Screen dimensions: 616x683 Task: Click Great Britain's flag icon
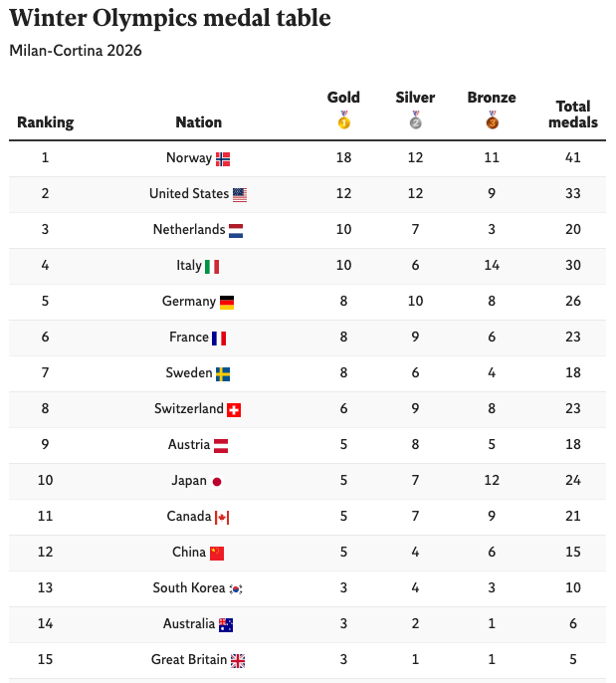click(238, 660)
